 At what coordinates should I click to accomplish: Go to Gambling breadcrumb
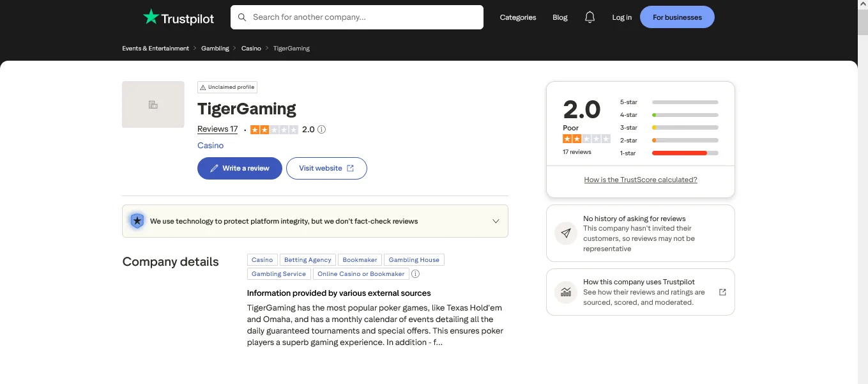(215, 49)
